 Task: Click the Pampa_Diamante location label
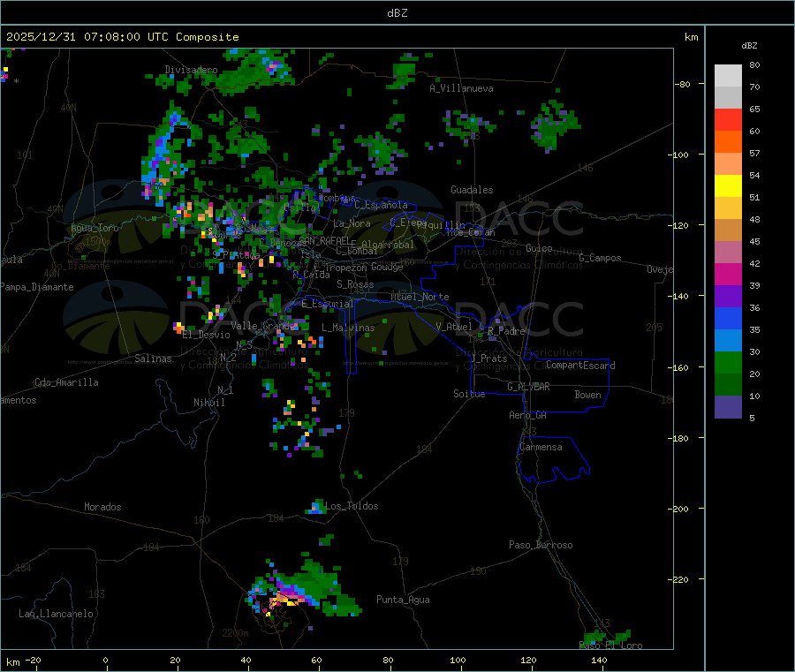click(x=37, y=287)
